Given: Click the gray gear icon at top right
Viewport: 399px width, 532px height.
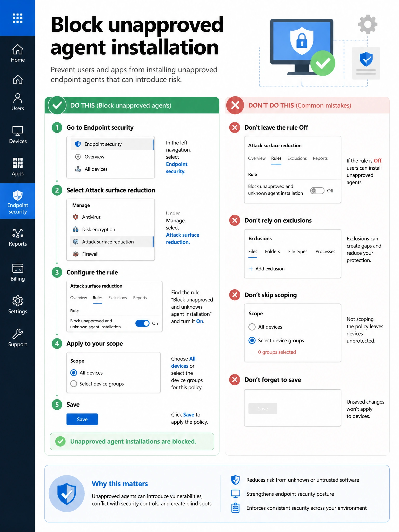Looking at the screenshot, I should pyautogui.click(x=368, y=24).
